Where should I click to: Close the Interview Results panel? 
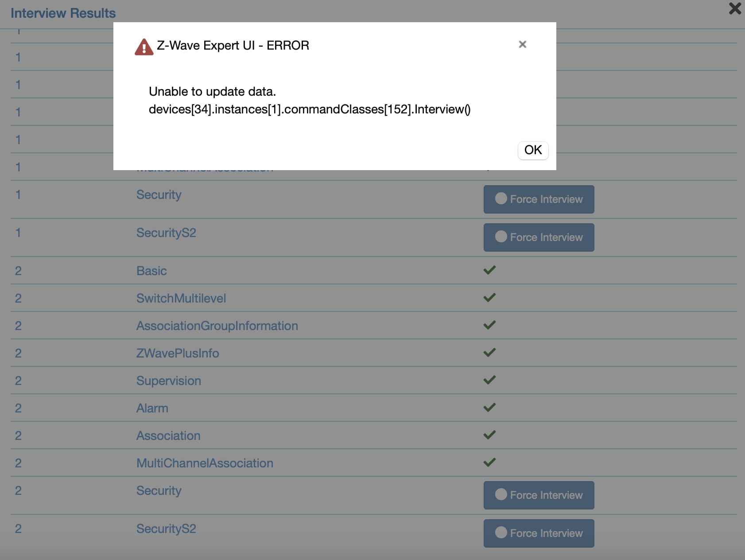734,8
